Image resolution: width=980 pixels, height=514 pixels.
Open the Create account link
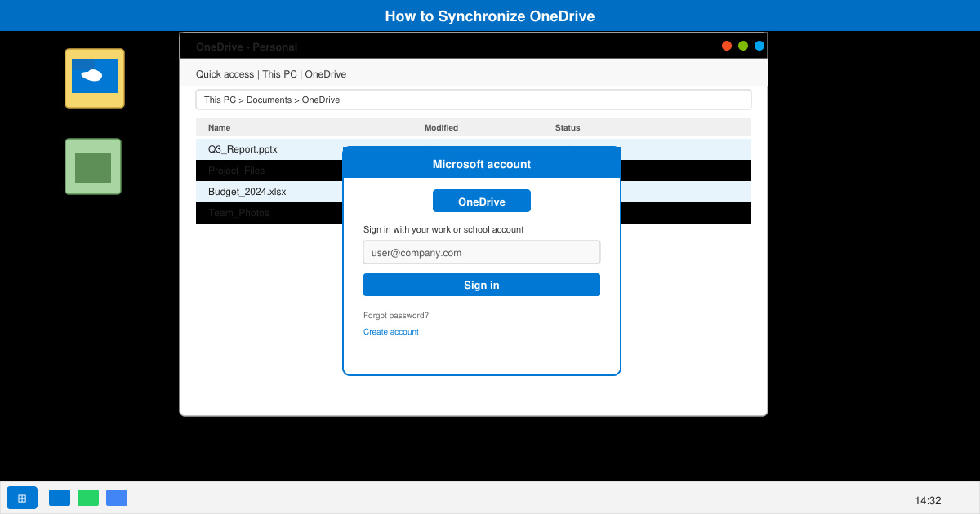(x=391, y=332)
